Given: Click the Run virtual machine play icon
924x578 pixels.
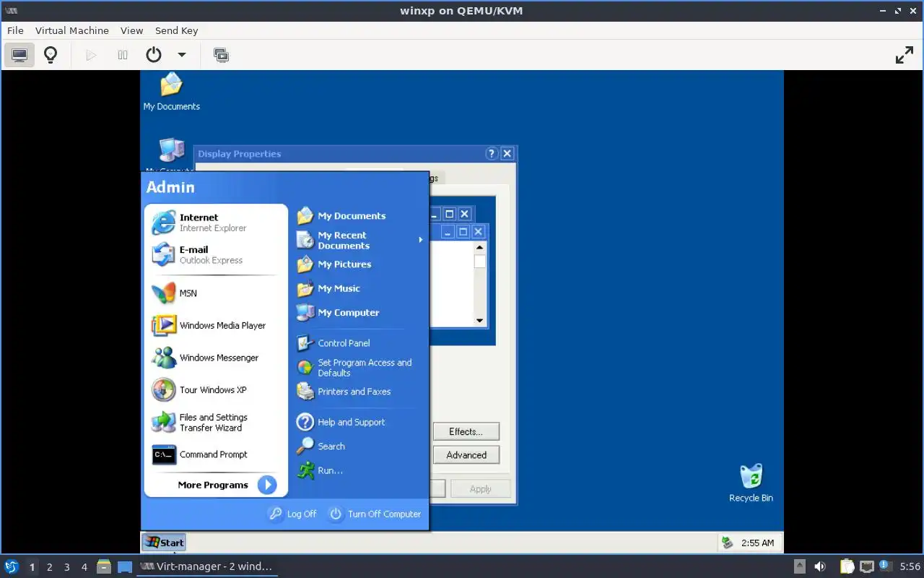Looking at the screenshot, I should coord(91,55).
